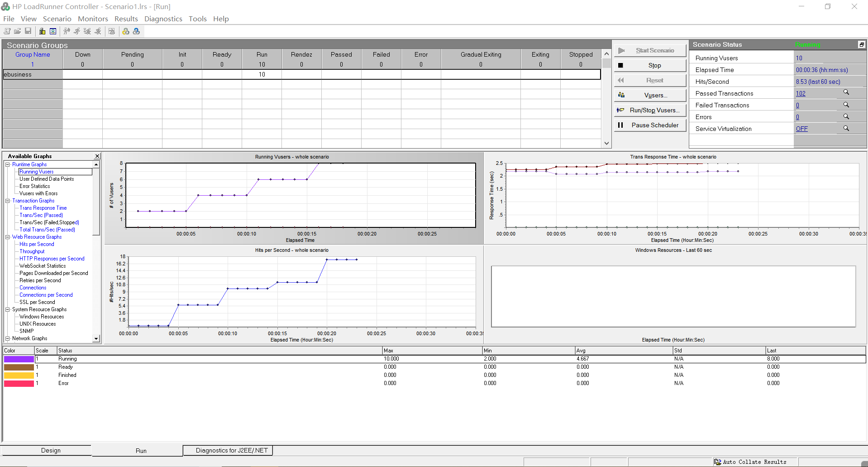Click Scenario Groups scrollbar down arrow
Image resolution: width=868 pixels, height=467 pixels.
[606, 143]
